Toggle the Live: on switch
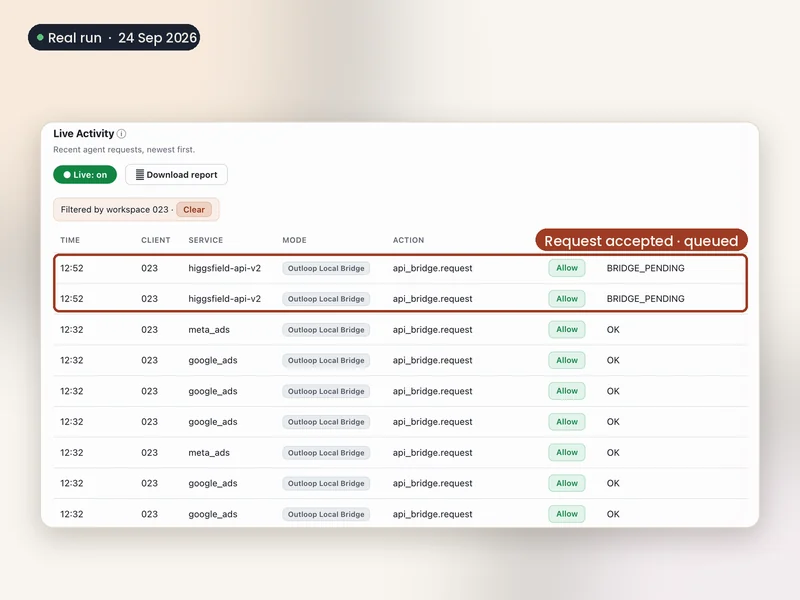800x600 pixels. [85, 174]
